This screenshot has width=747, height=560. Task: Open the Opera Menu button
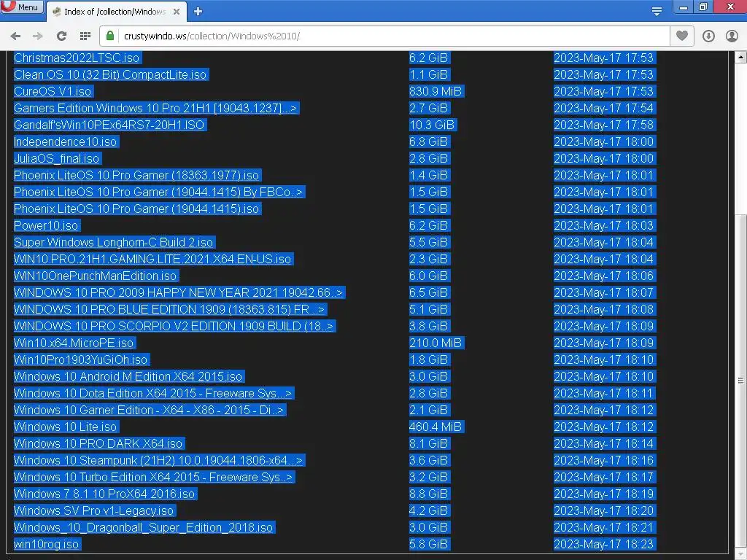(21, 7)
